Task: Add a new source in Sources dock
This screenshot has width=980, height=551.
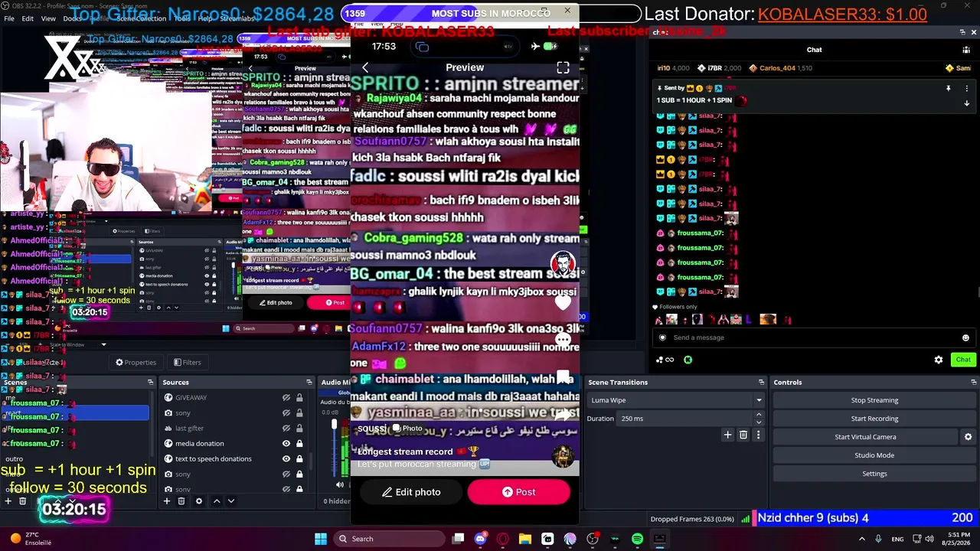Action: [x=166, y=501]
